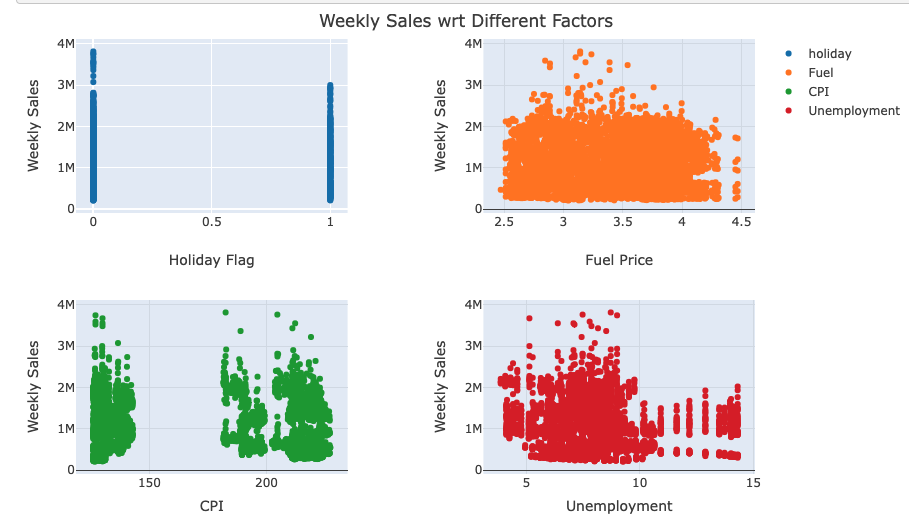The image size is (909, 530).
Task: Click the Fuel Price axis title
Action: (x=619, y=260)
